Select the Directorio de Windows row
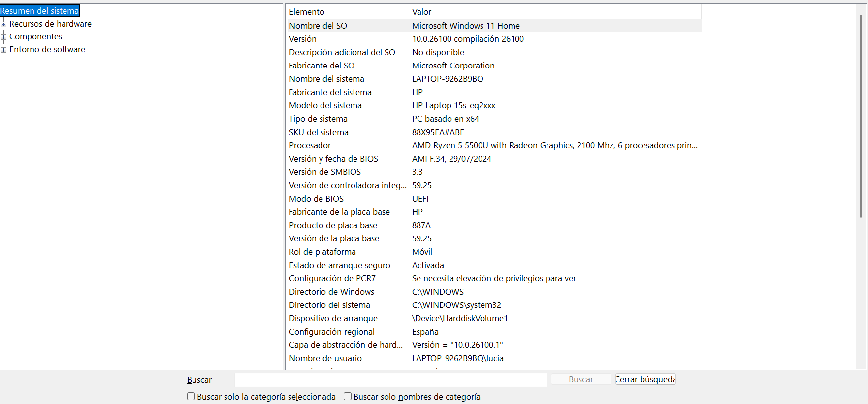868x404 pixels. click(x=494, y=292)
